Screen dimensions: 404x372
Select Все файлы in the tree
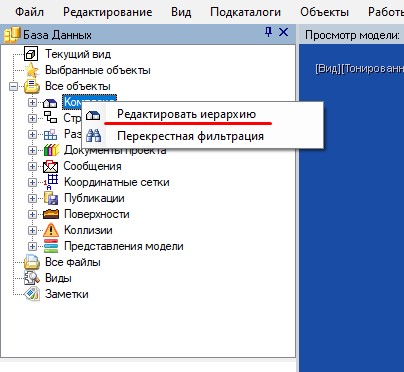click(x=73, y=262)
